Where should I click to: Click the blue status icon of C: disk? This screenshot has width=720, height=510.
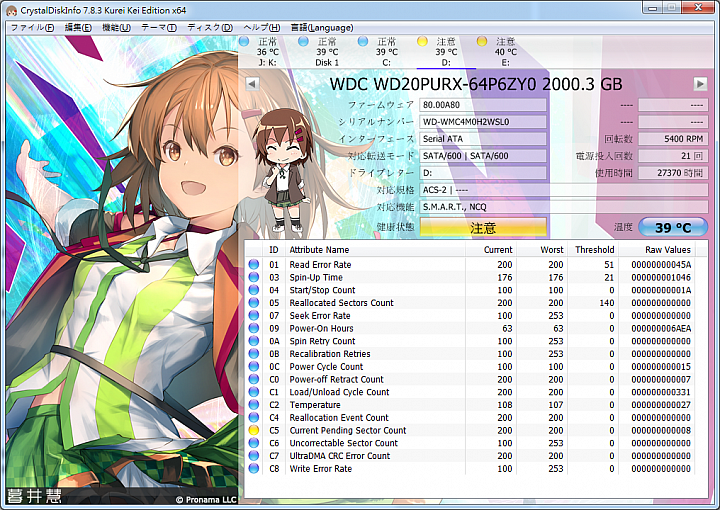(x=363, y=42)
